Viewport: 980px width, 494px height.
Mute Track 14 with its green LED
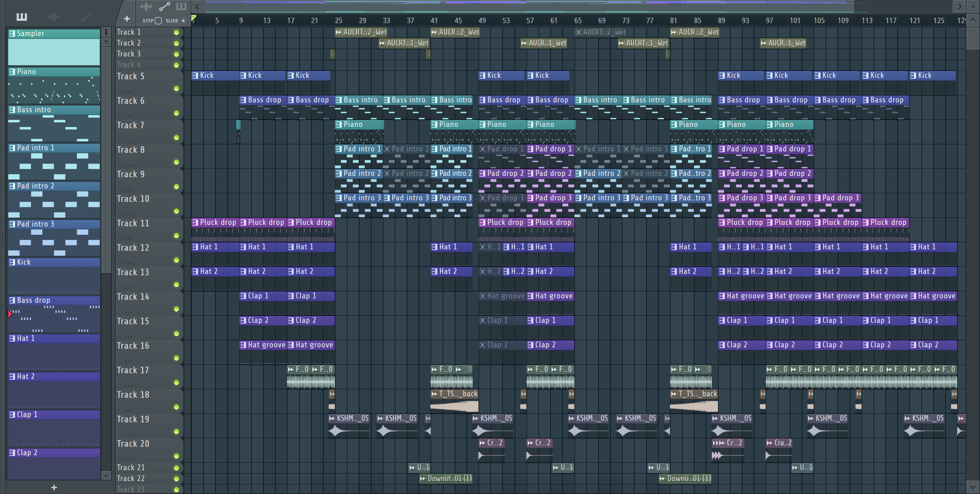tap(176, 309)
